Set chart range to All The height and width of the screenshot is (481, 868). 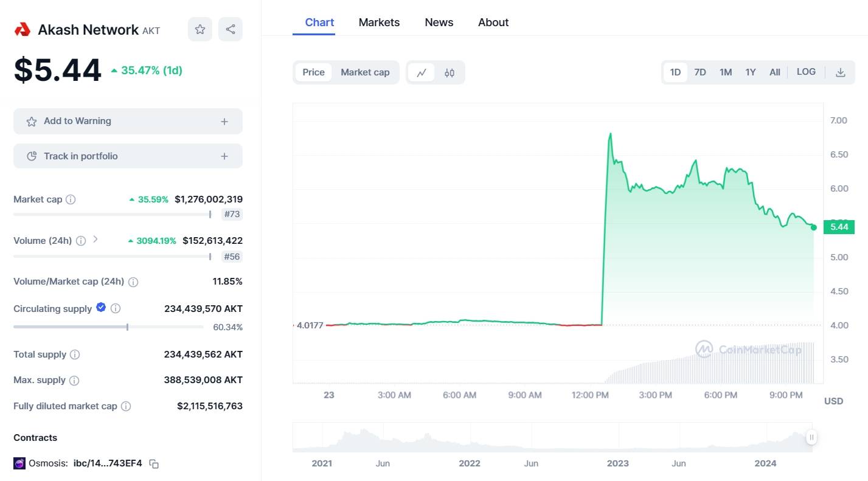(775, 72)
